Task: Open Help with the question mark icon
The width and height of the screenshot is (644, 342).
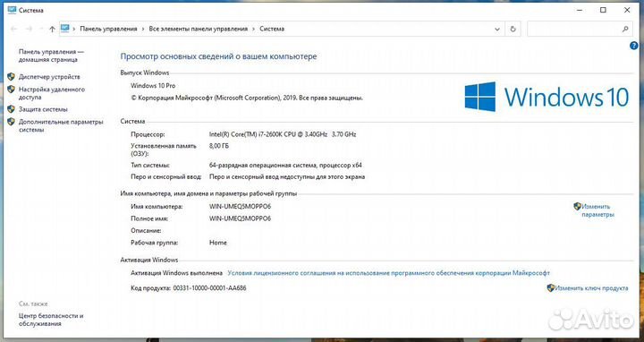Action: pyautogui.click(x=634, y=46)
